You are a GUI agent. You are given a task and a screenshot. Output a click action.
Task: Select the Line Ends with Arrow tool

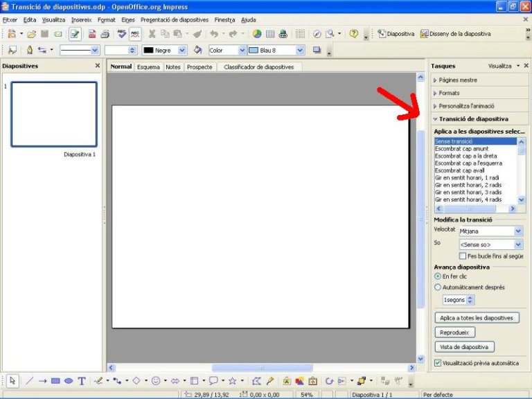pos(43,381)
